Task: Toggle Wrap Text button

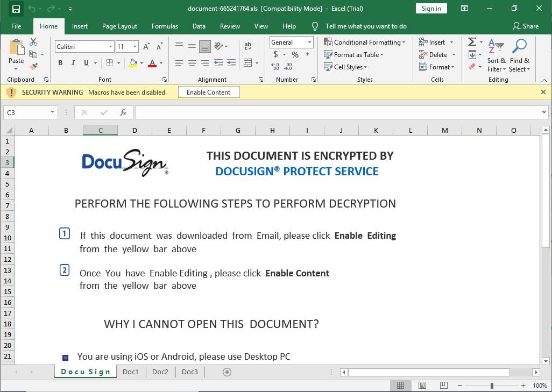Action: pyautogui.click(x=248, y=46)
